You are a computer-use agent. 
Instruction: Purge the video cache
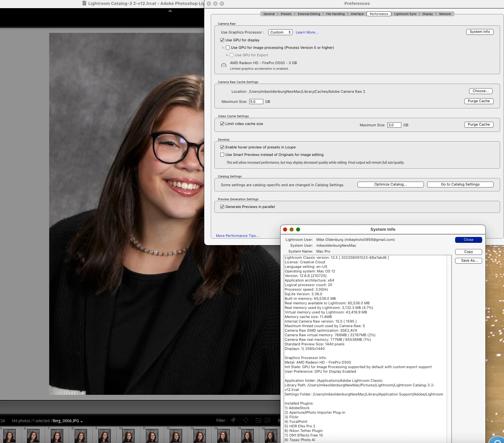(479, 125)
